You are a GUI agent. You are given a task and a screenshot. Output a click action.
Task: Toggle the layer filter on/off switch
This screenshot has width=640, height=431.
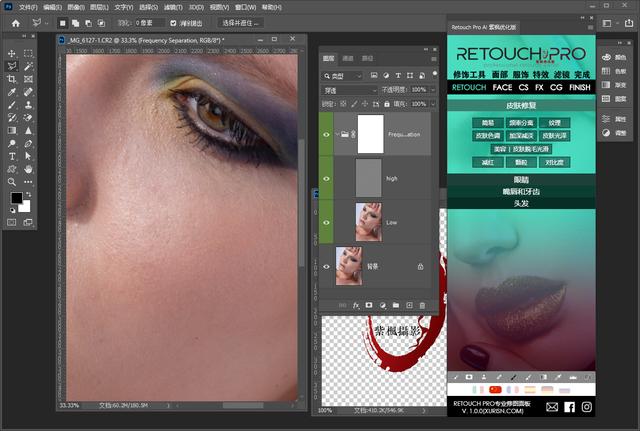(435, 74)
